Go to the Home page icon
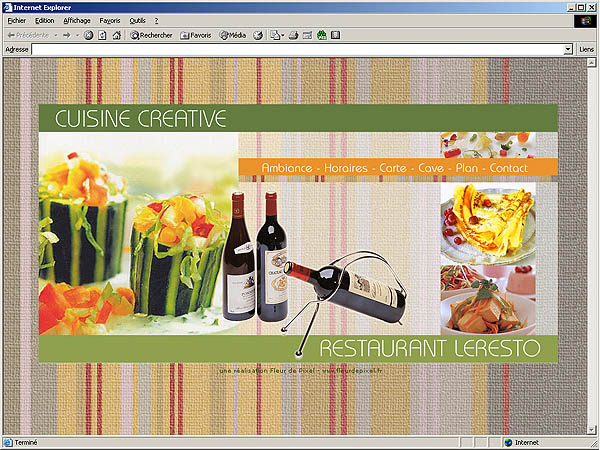This screenshot has height=450, width=600. pos(117,35)
